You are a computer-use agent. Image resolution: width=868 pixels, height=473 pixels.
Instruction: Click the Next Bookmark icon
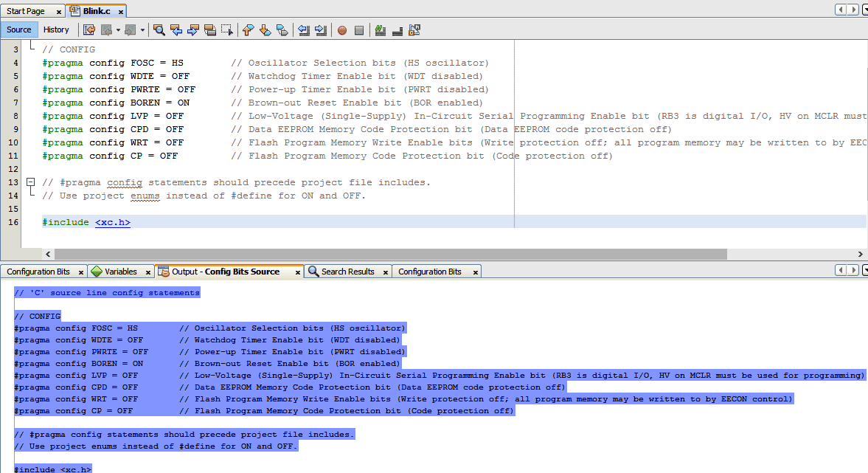click(265, 30)
